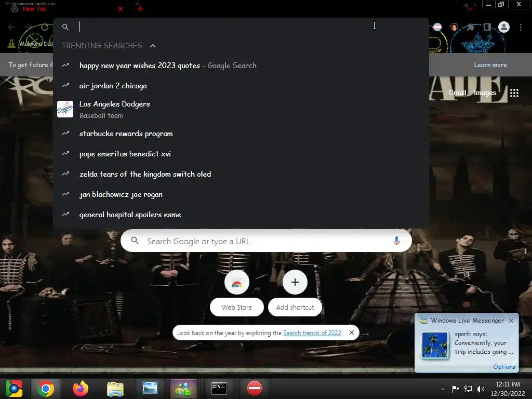Focus the 'Search Google or type a URL' box
Image resolution: width=532 pixels, height=399 pixels.
[266, 241]
